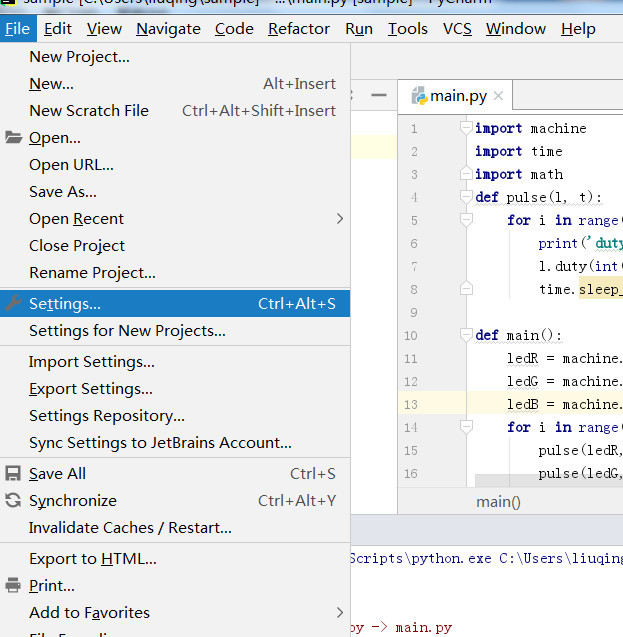Viewport: 623px width, 637px height.
Task: Click the ledG assignment on line 12
Action: pos(565,381)
